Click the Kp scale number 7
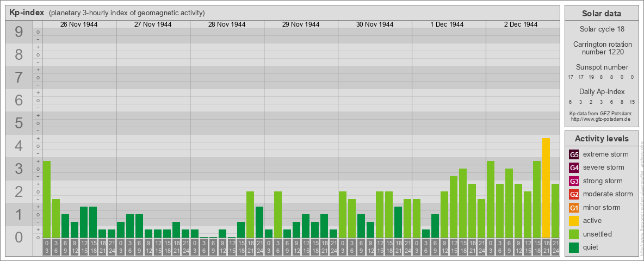Image resolution: width=644 pixels, height=261 pixels. (19, 78)
